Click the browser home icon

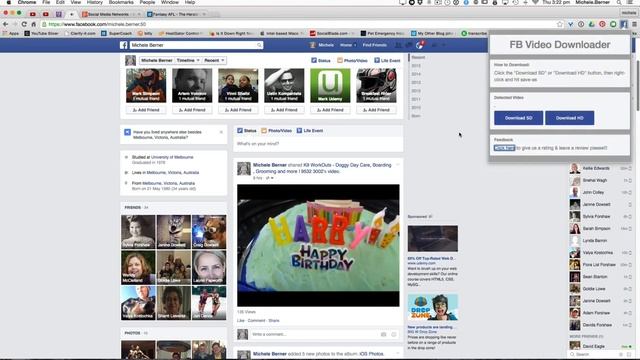tap(34, 24)
